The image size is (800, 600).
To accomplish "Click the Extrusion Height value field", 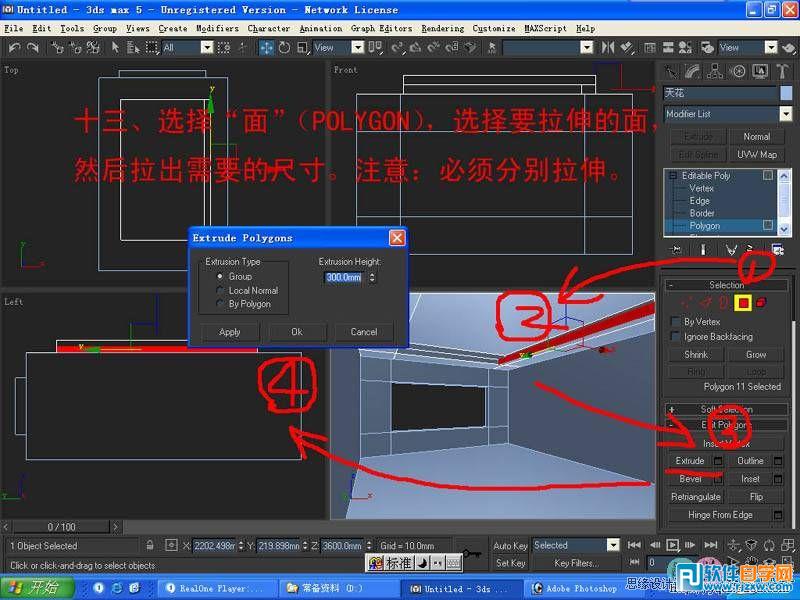I will (x=343, y=277).
